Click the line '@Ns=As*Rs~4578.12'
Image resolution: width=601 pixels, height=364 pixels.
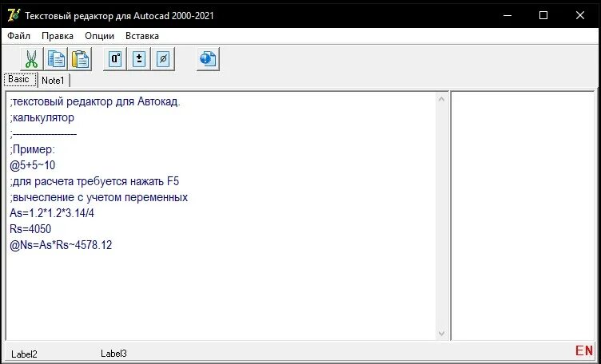coord(61,245)
